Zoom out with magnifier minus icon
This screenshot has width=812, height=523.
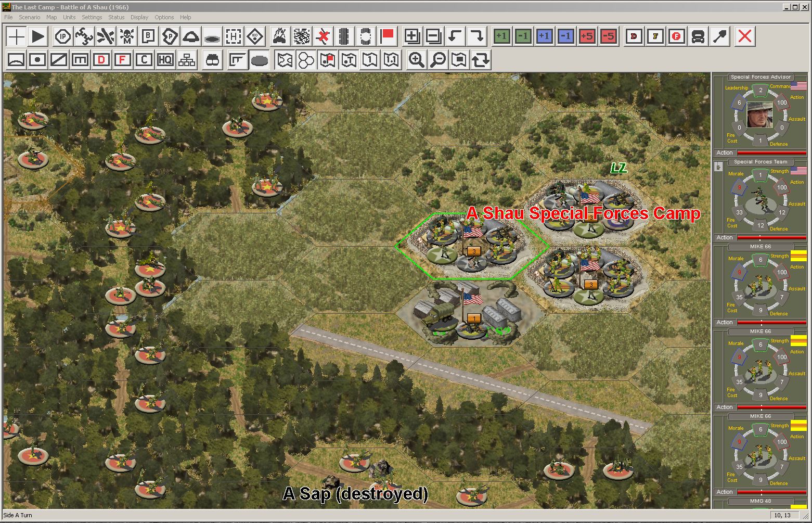click(x=438, y=60)
